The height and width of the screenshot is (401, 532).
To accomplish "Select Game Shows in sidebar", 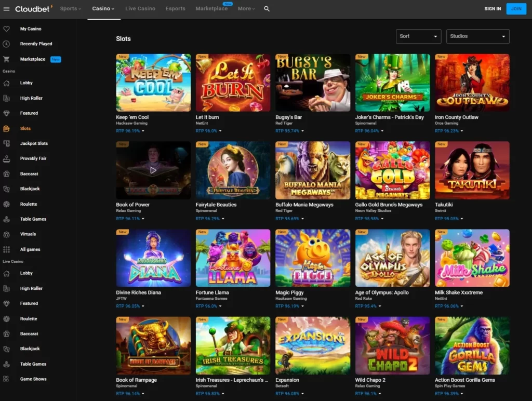I will (x=33, y=379).
